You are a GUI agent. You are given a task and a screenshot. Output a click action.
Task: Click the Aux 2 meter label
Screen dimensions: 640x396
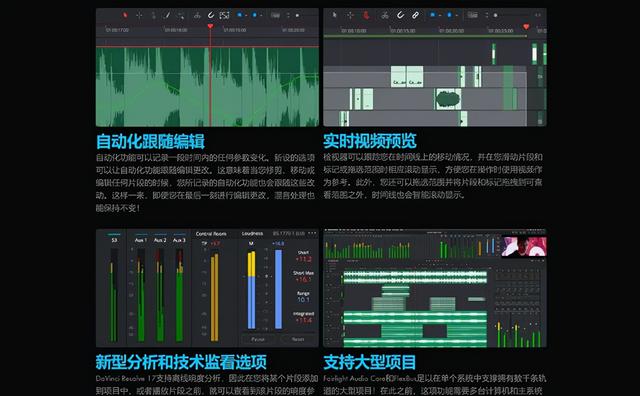pos(160,240)
